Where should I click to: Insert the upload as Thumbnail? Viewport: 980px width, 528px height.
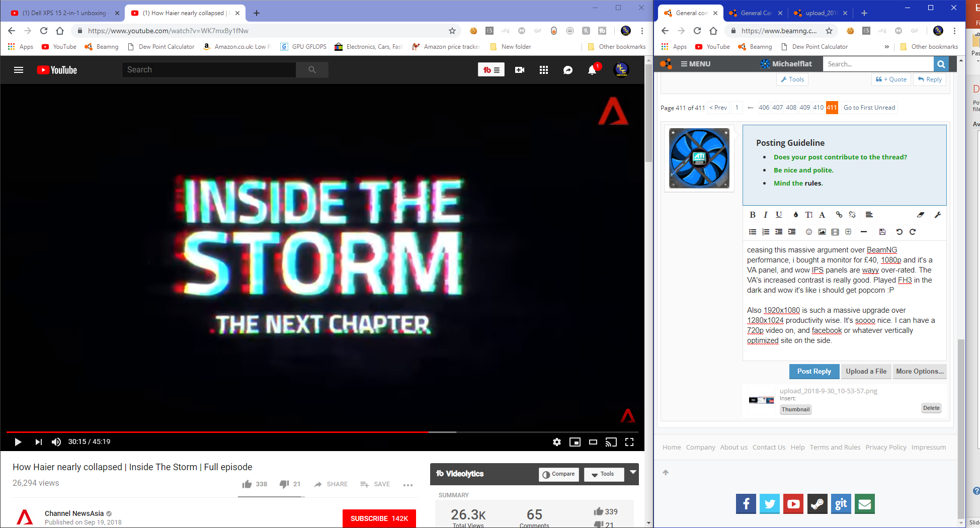coord(795,409)
